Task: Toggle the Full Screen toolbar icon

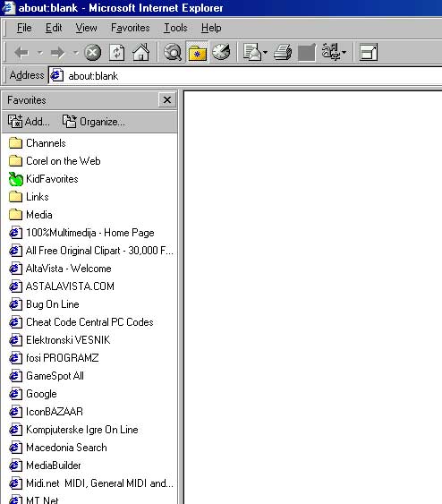Action: (x=369, y=52)
